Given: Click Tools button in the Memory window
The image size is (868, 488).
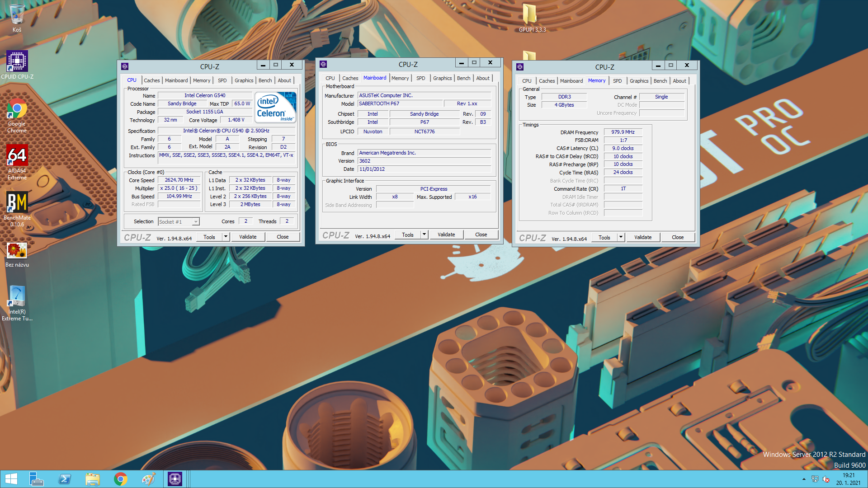Looking at the screenshot, I should [x=604, y=237].
